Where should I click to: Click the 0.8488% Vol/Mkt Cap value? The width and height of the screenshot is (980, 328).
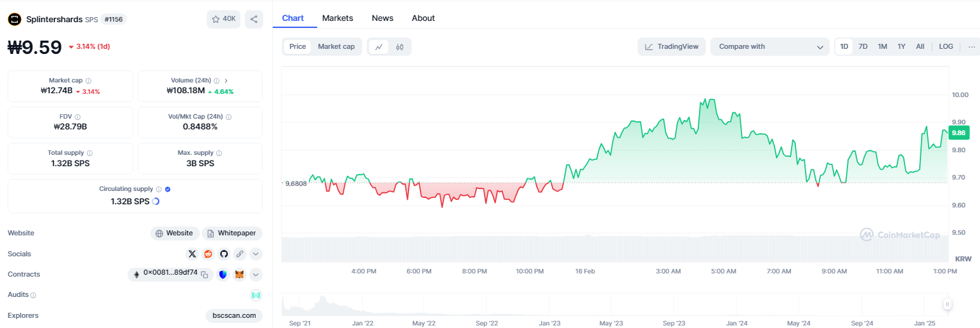[x=200, y=127]
